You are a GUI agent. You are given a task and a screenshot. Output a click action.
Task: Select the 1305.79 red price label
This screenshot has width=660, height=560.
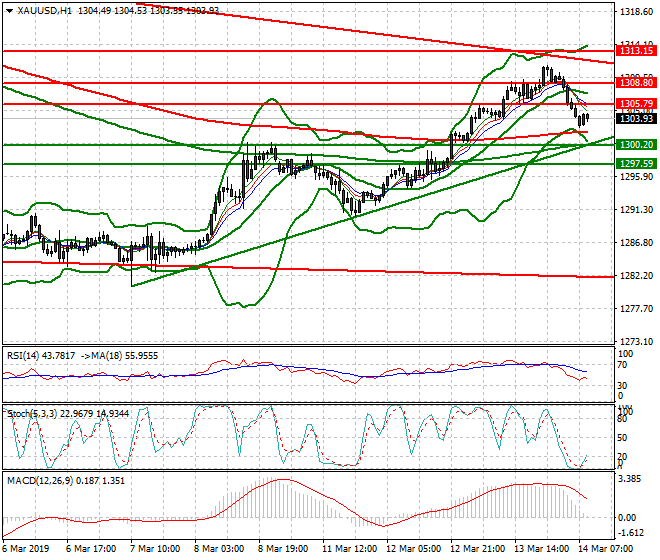636,104
